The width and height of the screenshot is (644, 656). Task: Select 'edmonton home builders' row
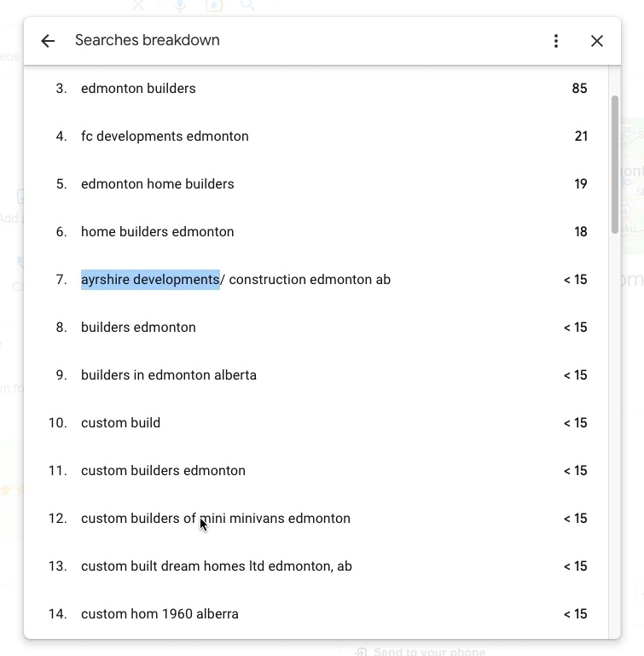coord(157,184)
